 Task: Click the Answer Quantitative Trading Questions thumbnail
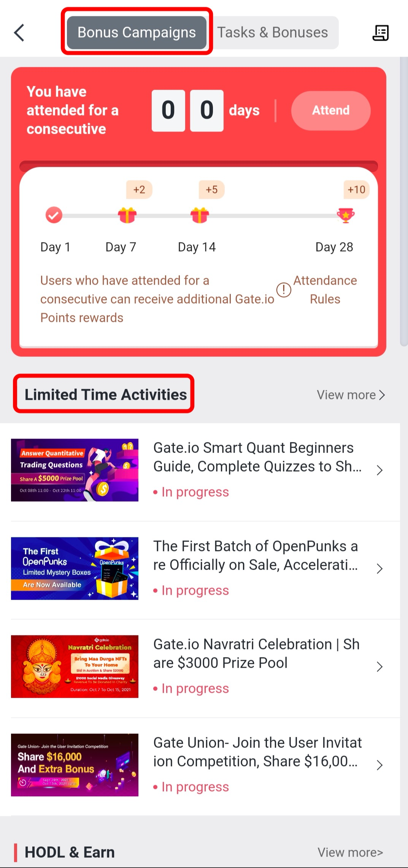pyautogui.click(x=75, y=470)
